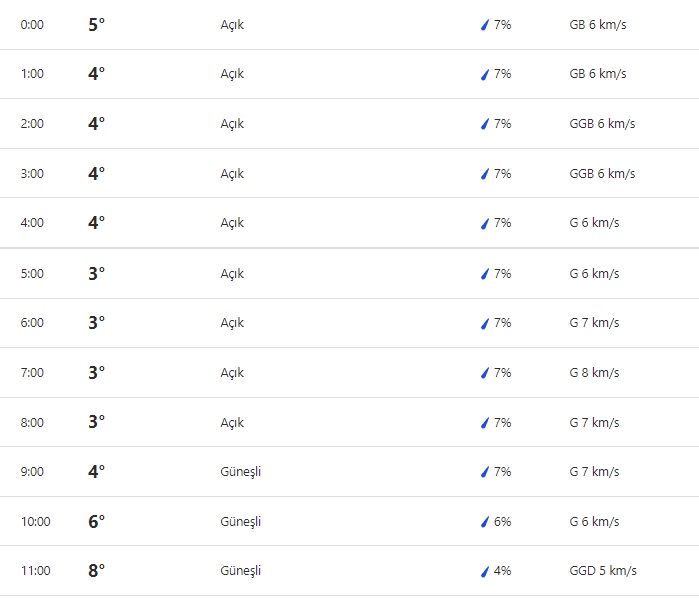The width and height of the screenshot is (699, 599).
Task: Click the Güneşli condition in the 11:00 row
Action: click(x=241, y=571)
